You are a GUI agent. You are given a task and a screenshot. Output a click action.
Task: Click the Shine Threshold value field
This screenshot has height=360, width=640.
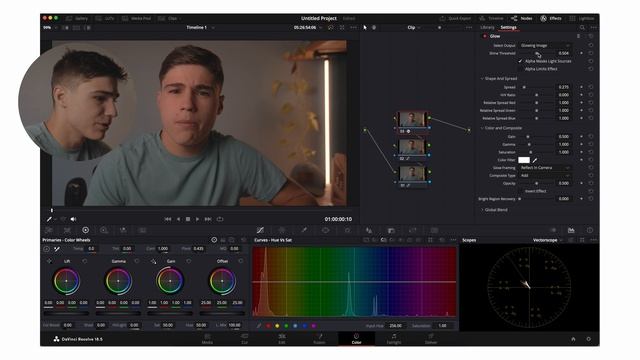click(564, 53)
